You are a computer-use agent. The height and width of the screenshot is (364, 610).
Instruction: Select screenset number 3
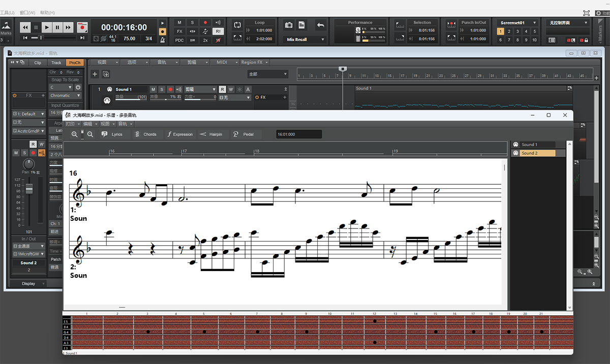coord(517,31)
